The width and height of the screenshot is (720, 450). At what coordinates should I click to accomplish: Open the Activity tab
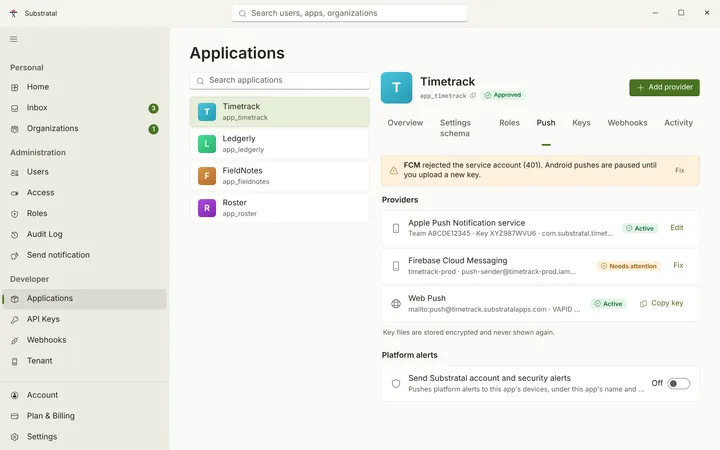(x=678, y=123)
